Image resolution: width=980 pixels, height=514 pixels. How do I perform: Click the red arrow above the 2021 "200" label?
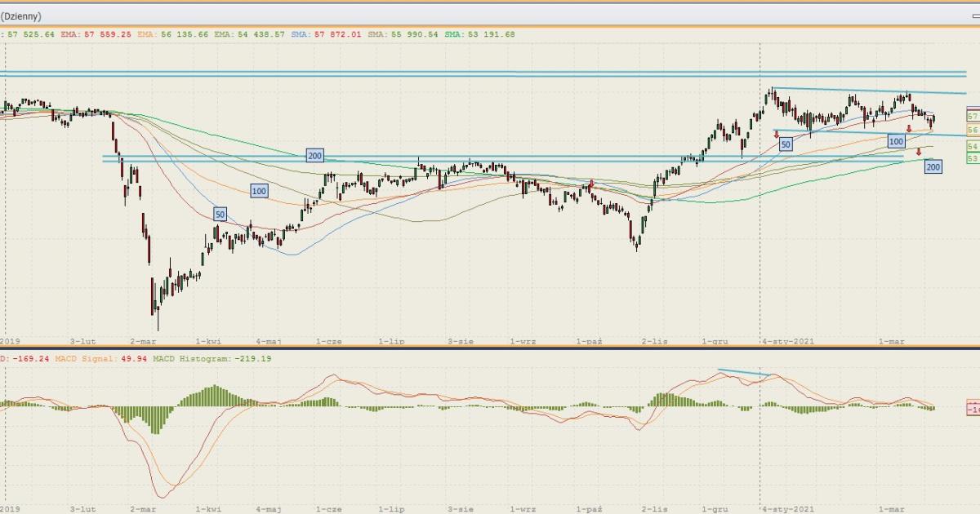click(919, 152)
